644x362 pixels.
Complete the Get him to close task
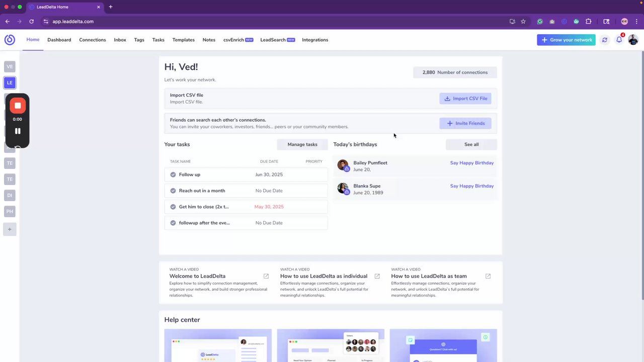pos(173,207)
